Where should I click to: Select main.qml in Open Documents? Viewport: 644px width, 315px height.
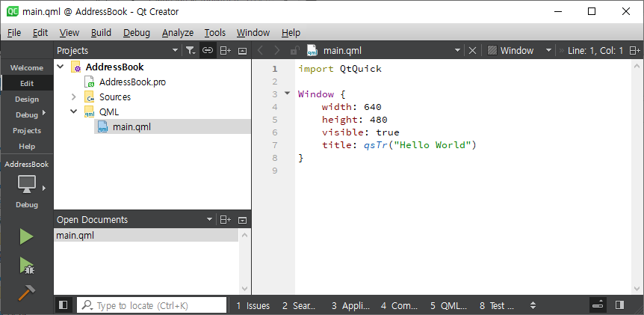coord(146,236)
